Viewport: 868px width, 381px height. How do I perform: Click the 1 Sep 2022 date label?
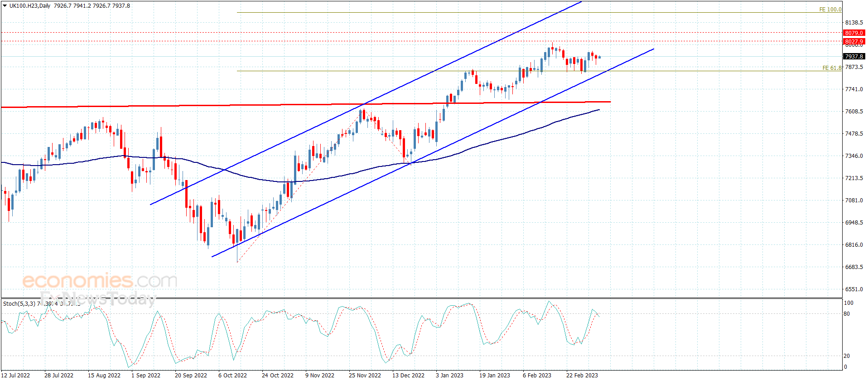(145, 375)
